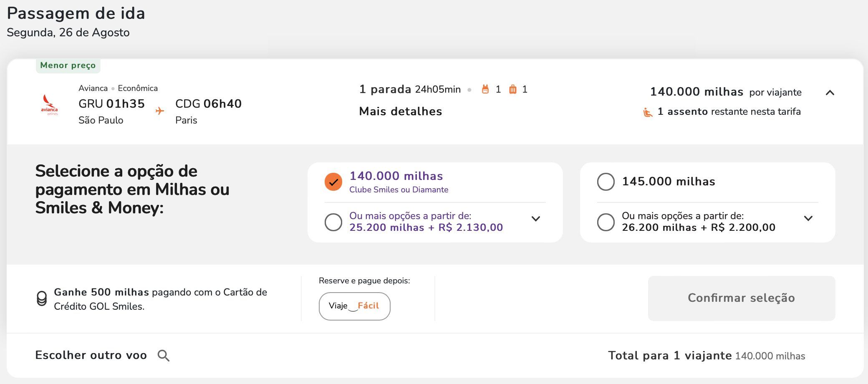Select the 145.000 milhas radio option
The height and width of the screenshot is (384, 868).
click(606, 182)
